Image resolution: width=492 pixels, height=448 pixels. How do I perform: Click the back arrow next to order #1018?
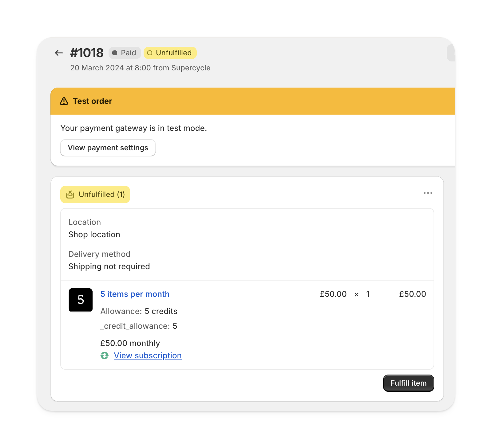point(59,53)
